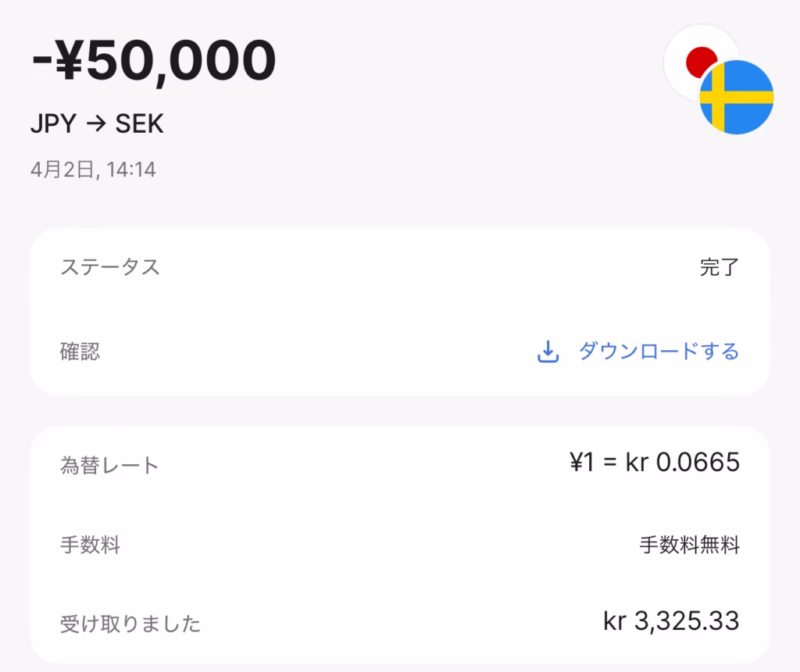Click the ダウンロードする link

tap(658, 351)
